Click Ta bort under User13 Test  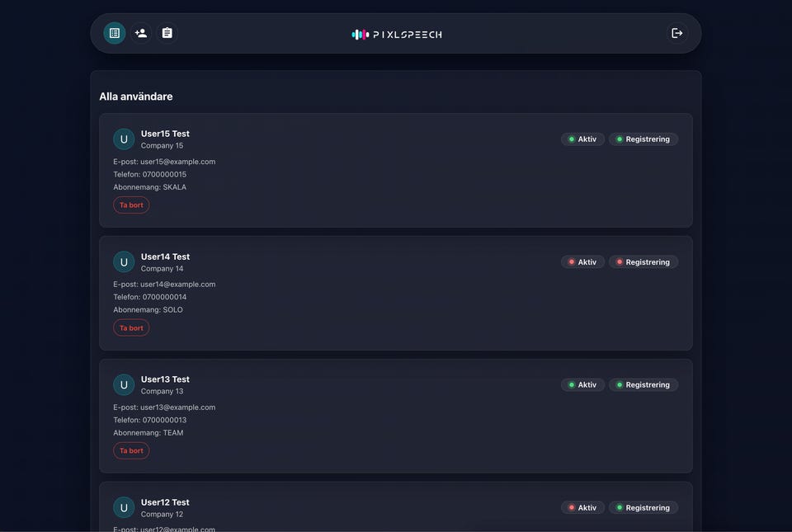tap(131, 451)
